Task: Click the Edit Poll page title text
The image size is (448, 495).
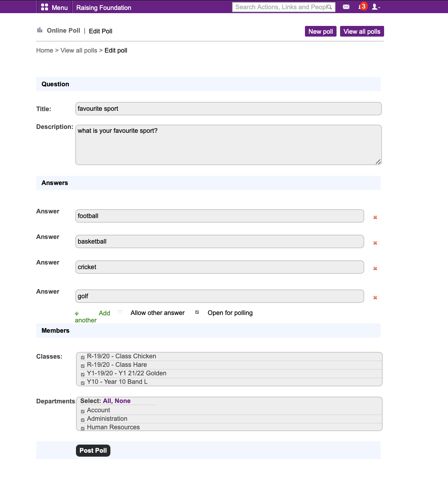Action: coord(100,31)
